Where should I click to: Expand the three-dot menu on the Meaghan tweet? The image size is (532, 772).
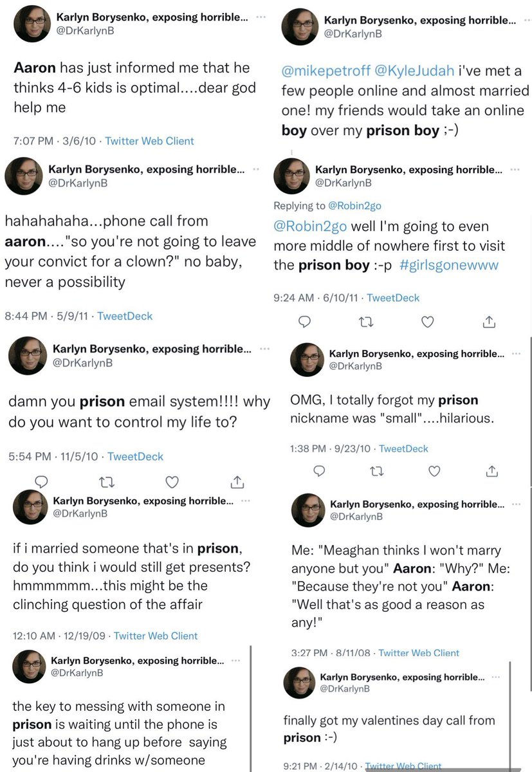pos(514,504)
